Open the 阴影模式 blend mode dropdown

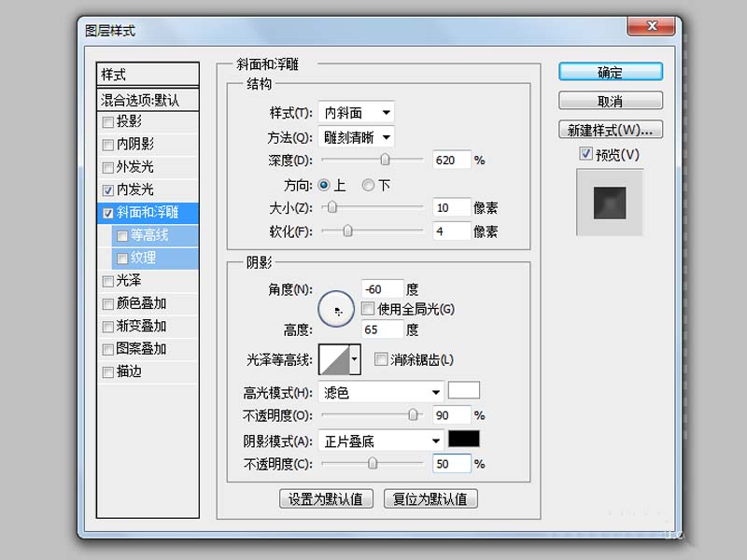(378, 440)
